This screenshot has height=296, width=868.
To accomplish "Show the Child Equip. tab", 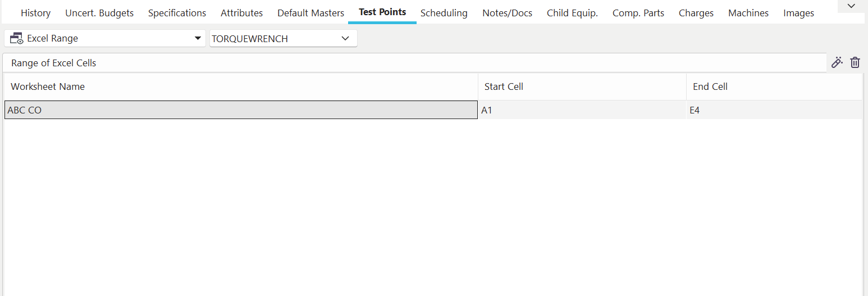I will tap(572, 13).
